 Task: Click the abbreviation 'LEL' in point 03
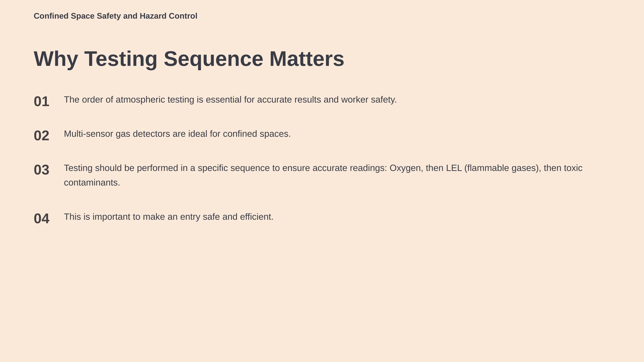pyautogui.click(x=454, y=168)
